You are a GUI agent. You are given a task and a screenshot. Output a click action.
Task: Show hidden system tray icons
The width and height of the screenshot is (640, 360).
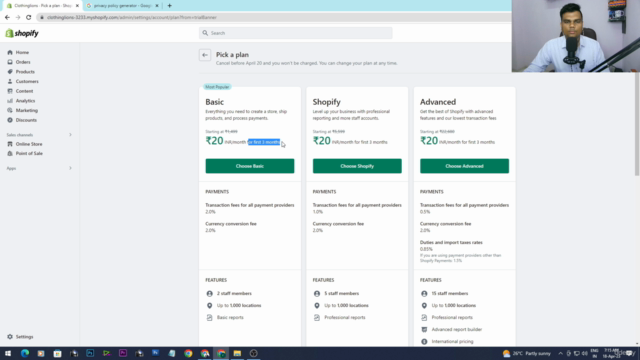point(560,353)
